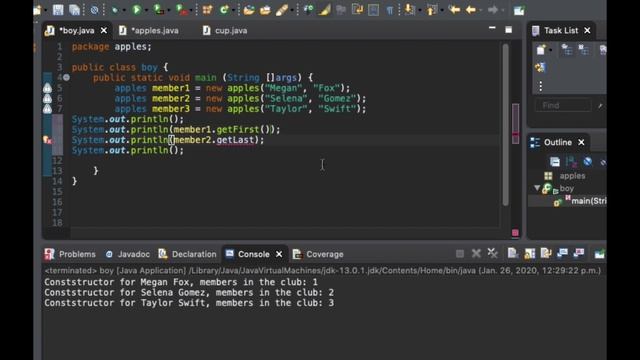Open the Declaration tab

(187, 254)
